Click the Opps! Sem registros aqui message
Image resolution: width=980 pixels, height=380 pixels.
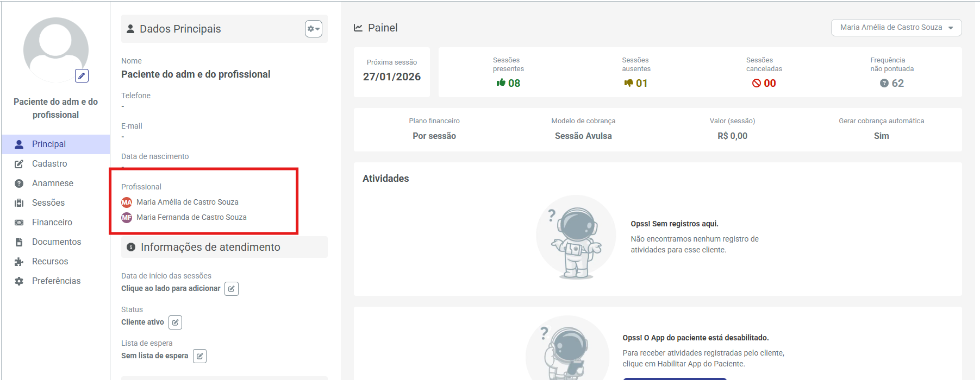click(675, 224)
